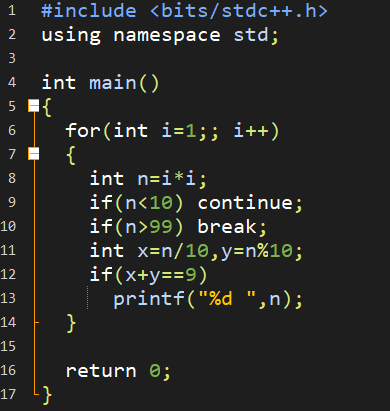Click the fold end marker beside line 14

coord(36,322)
